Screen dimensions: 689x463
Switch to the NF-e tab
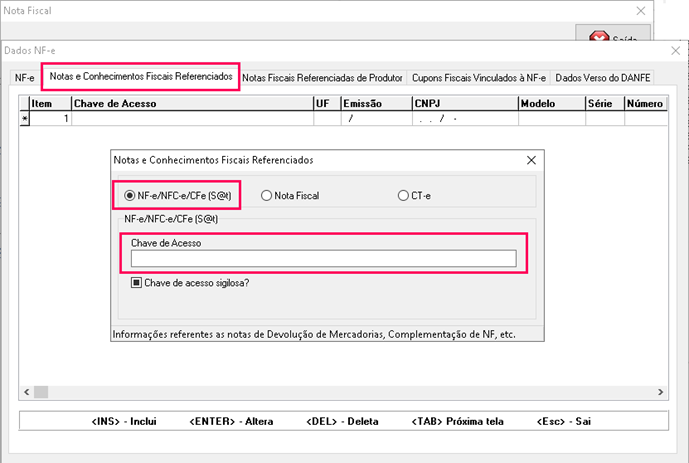pyautogui.click(x=24, y=77)
